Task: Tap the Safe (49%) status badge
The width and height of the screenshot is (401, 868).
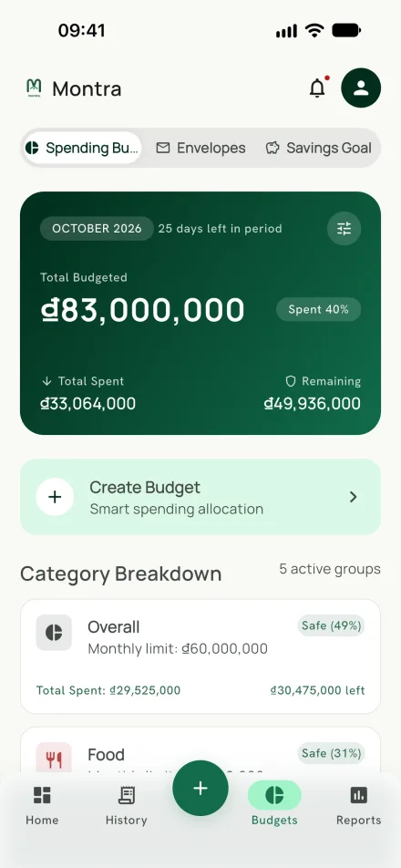Action: (332, 625)
